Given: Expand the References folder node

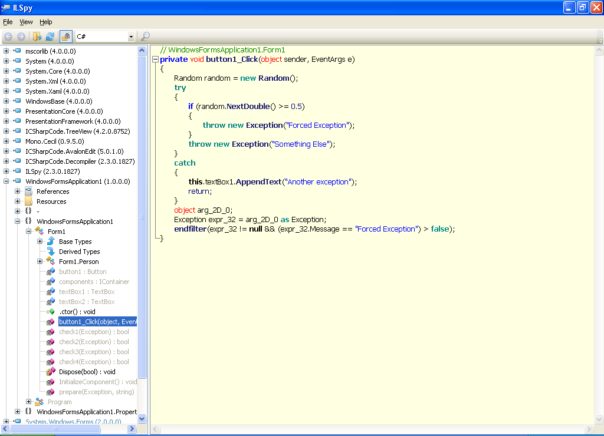Looking at the screenshot, I should 17,191.
